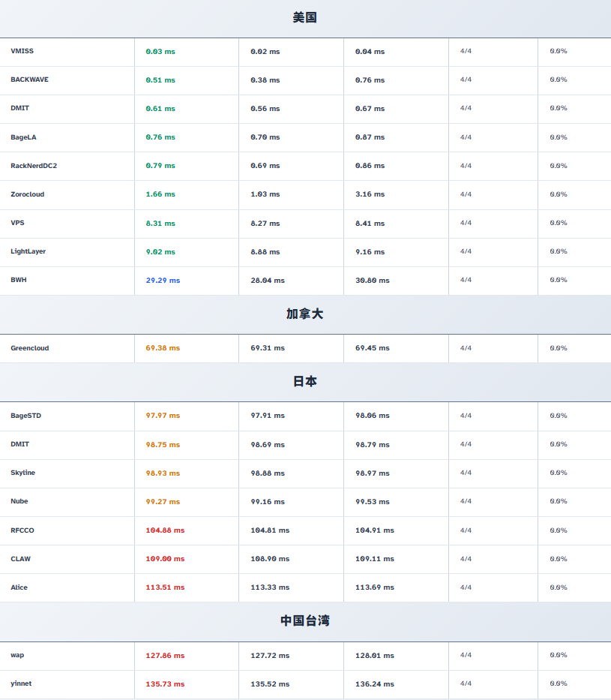Screen dimensions: 611x700
Task: Select the VMISS provider name
Action: coord(22,51)
